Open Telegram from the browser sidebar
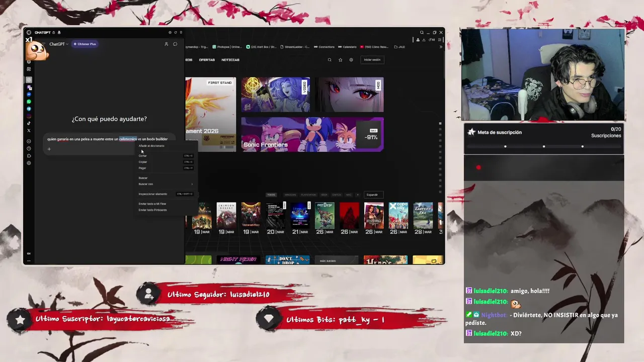 [x=29, y=109]
